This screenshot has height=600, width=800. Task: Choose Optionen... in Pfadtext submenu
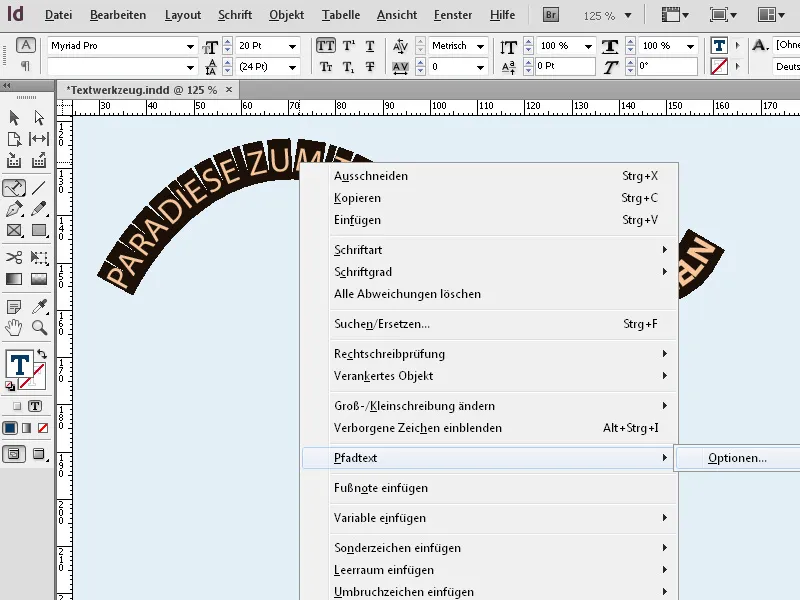tap(738, 458)
